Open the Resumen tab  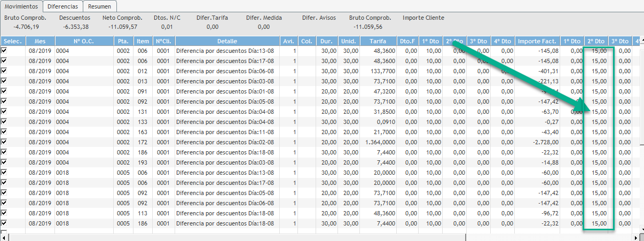click(x=100, y=6)
